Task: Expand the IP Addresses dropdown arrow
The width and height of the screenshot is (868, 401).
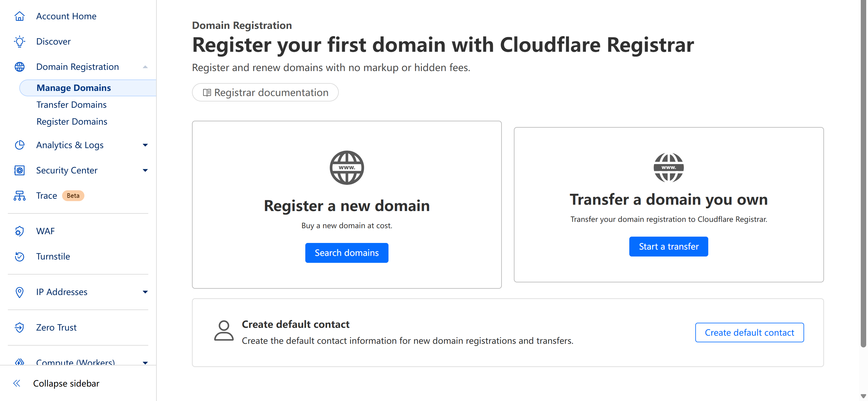Action: click(145, 292)
